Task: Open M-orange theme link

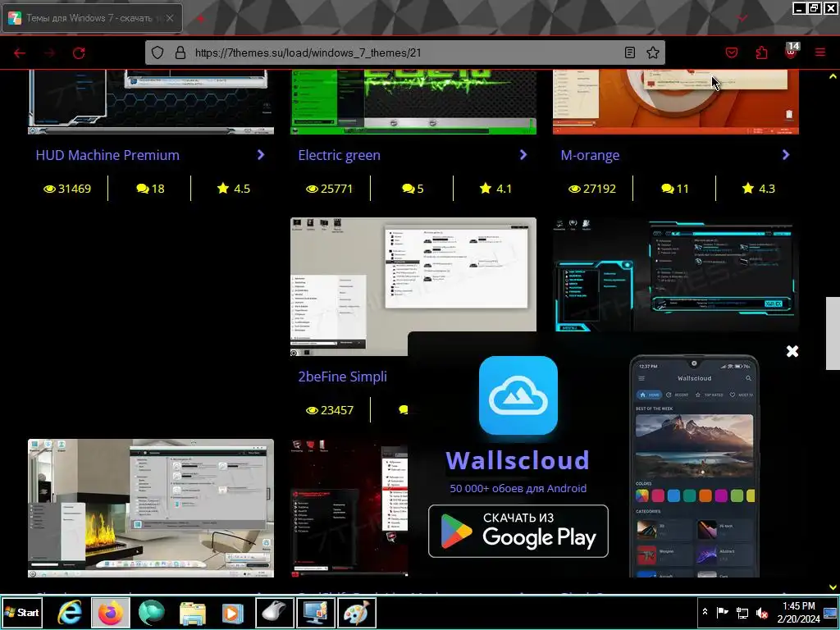Action: (590, 155)
